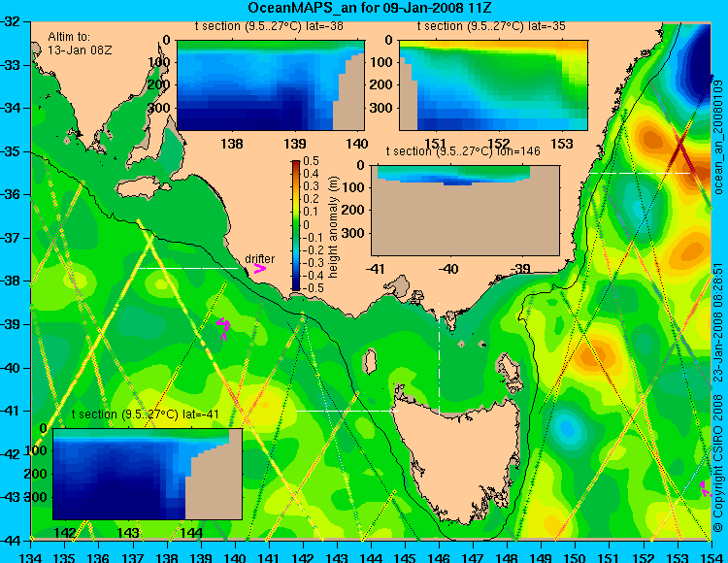Click the blue cold eddy near 149.8E, 41.3S
The width and height of the screenshot is (728, 563).
coord(566,426)
